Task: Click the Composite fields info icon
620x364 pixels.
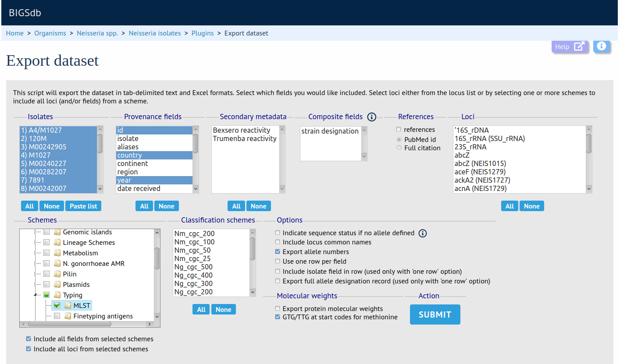Action: tap(372, 117)
